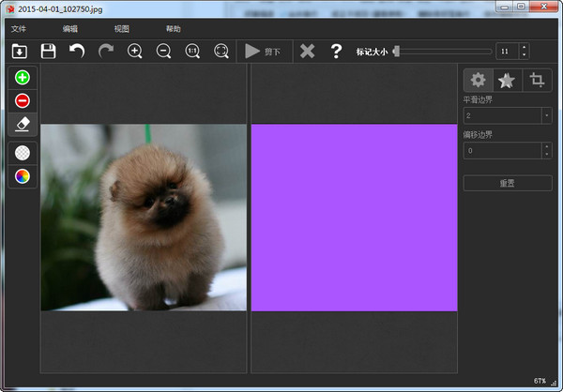563x392 pixels.
Task: Select the red minus background marker tool
Action: pyautogui.click(x=23, y=101)
